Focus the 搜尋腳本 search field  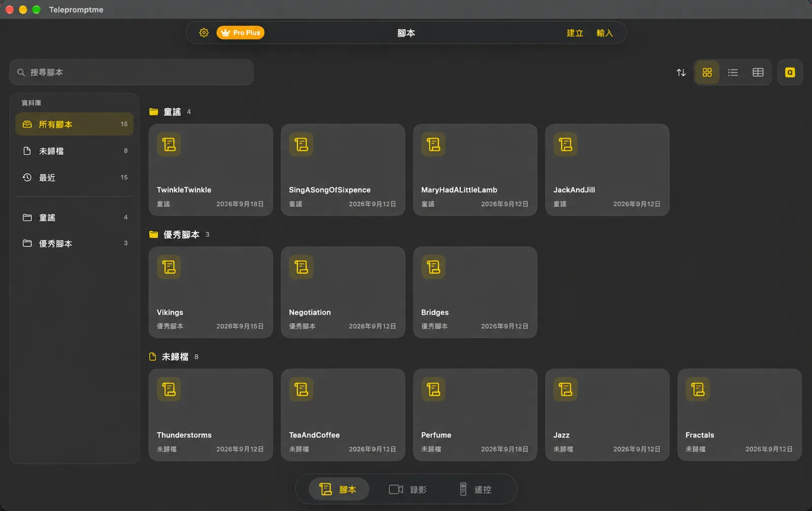click(x=131, y=72)
